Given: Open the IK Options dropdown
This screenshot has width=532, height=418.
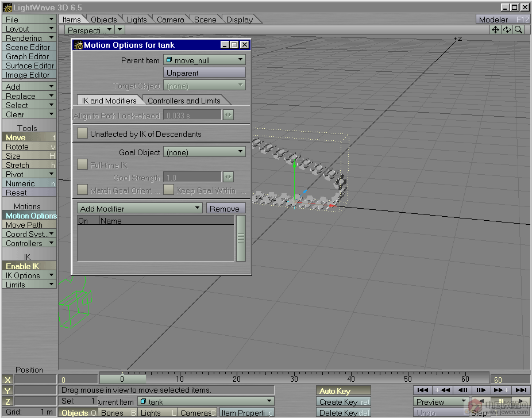Looking at the screenshot, I should point(29,275).
